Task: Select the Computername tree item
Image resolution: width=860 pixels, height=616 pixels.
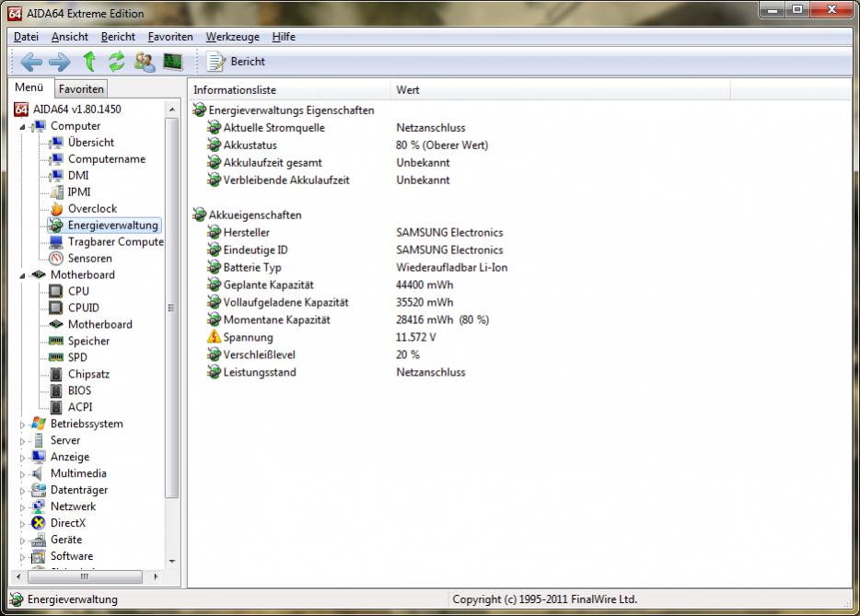Action: [x=107, y=159]
